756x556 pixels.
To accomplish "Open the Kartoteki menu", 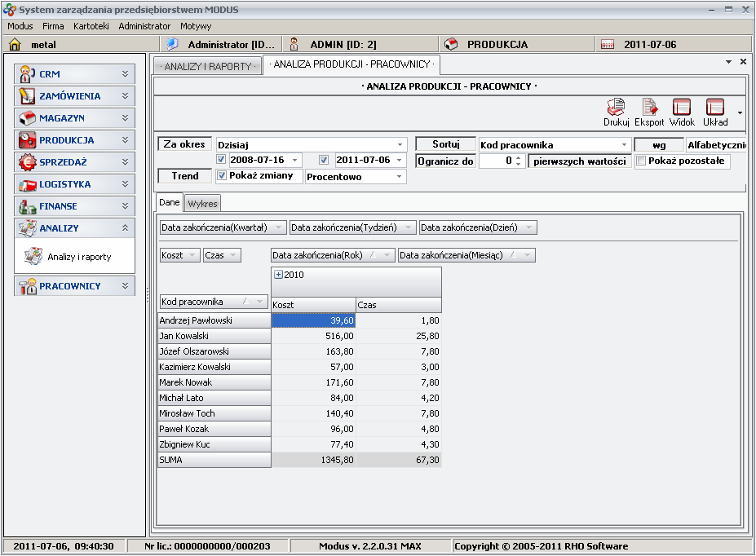I will 91,26.
